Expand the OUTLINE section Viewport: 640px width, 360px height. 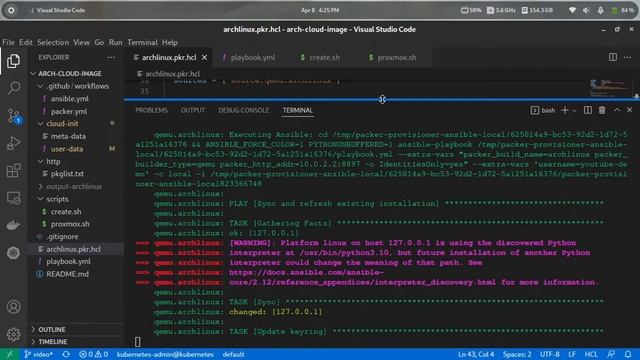(x=52, y=329)
